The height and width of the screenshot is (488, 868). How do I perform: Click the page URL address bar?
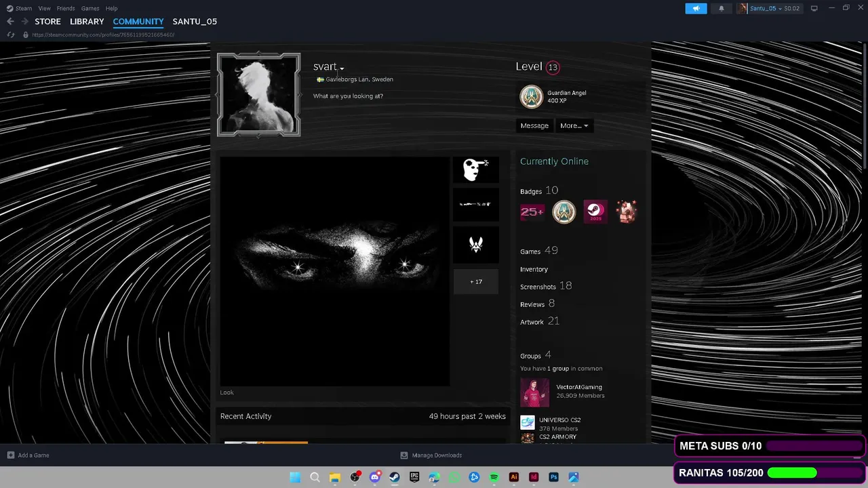pyautogui.click(x=104, y=35)
